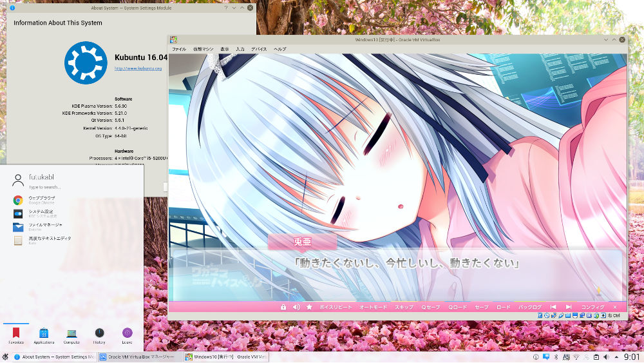The height and width of the screenshot is (363, 644).
Task: Click VirtualBox shared folders status icon
Action: click(568, 315)
